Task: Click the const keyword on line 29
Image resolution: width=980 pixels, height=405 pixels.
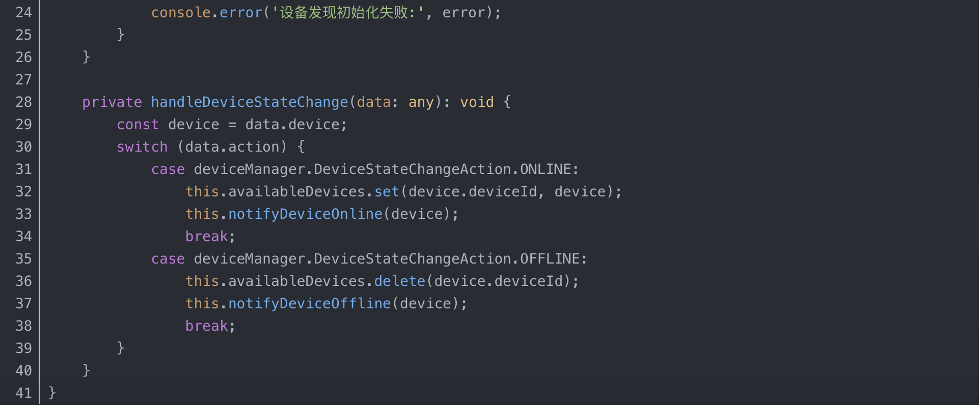Action: tap(138, 124)
